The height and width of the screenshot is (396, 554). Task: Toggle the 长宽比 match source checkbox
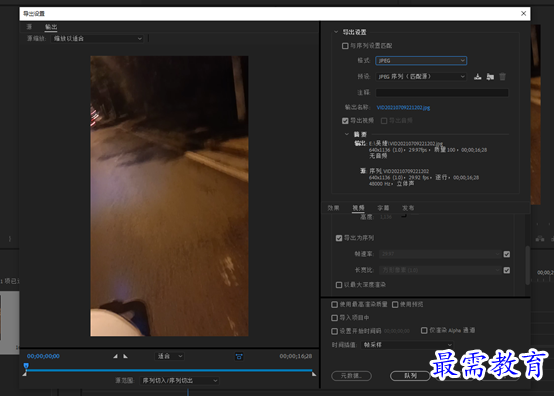coord(507,270)
